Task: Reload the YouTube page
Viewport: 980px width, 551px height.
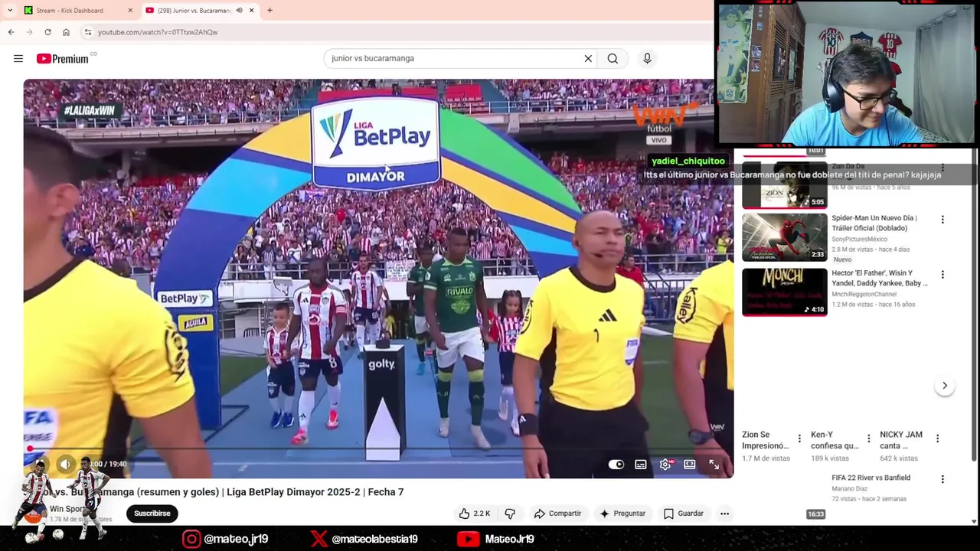Action: point(47,32)
